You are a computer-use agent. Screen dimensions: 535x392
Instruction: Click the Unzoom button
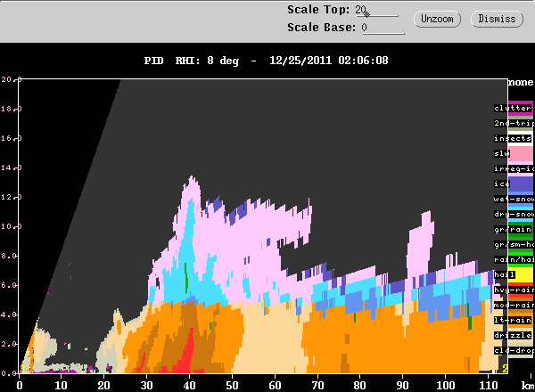[x=437, y=19]
